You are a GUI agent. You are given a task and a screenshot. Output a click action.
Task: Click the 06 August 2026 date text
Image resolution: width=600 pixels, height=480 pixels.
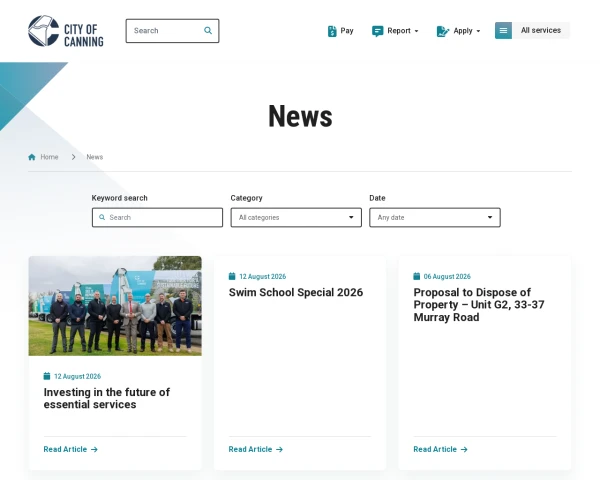447,276
